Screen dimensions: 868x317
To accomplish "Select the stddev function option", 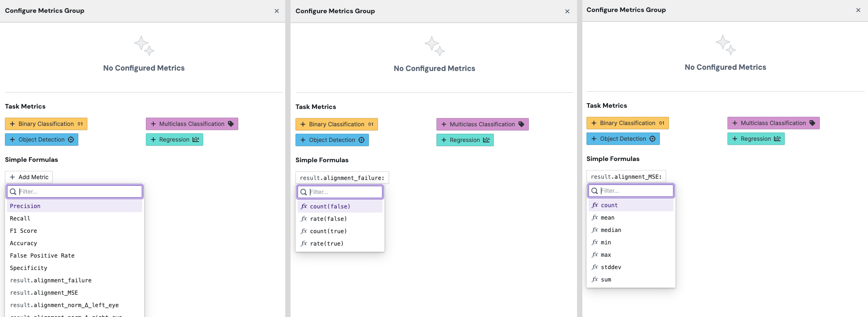I will pyautogui.click(x=611, y=267).
